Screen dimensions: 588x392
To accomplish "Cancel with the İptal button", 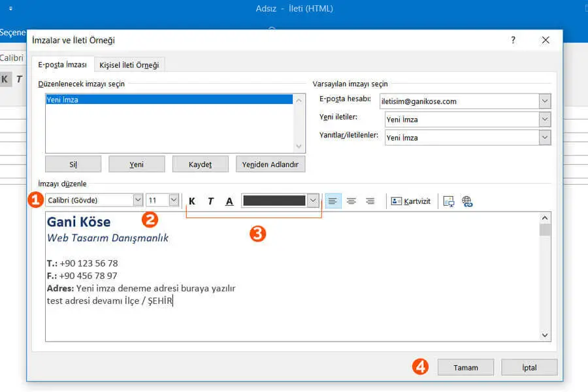I will 529,367.
